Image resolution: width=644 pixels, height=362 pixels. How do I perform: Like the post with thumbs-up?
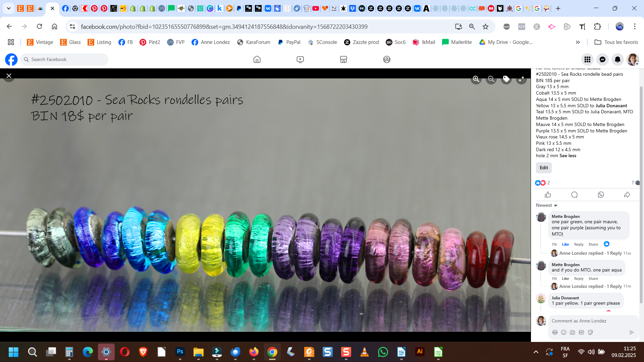click(x=548, y=195)
